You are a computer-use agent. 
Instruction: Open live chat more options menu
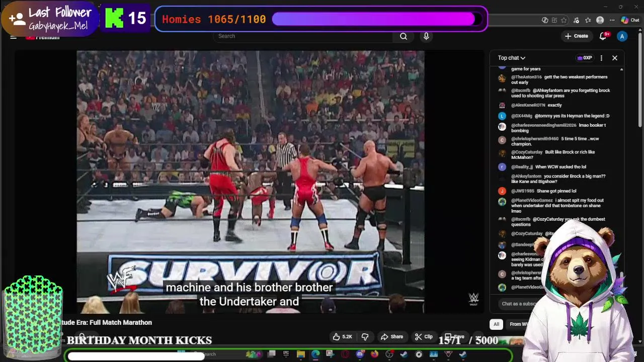[x=601, y=58]
